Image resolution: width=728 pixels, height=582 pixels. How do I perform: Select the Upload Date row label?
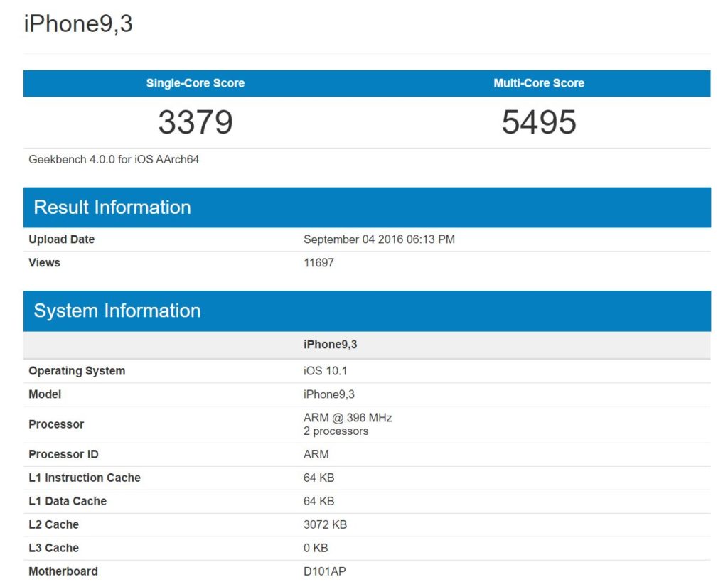[61, 239]
